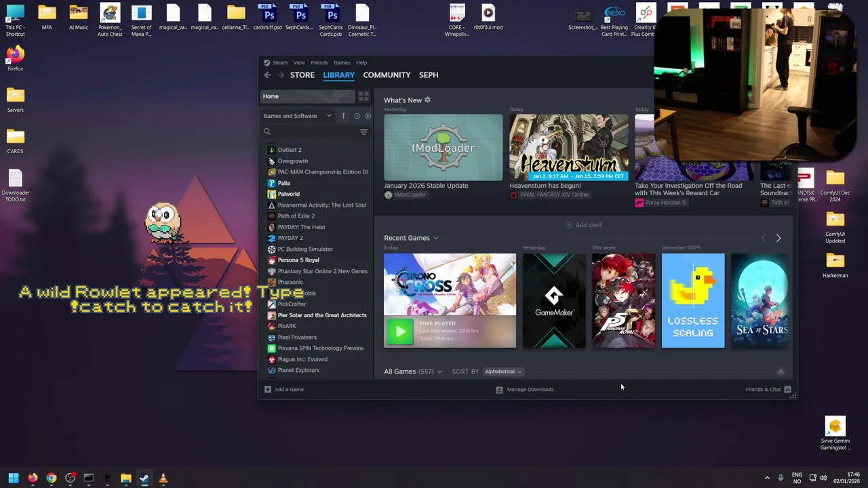This screenshot has height=488, width=868.
Task: Click Add a Game plus icon
Action: (x=267, y=390)
